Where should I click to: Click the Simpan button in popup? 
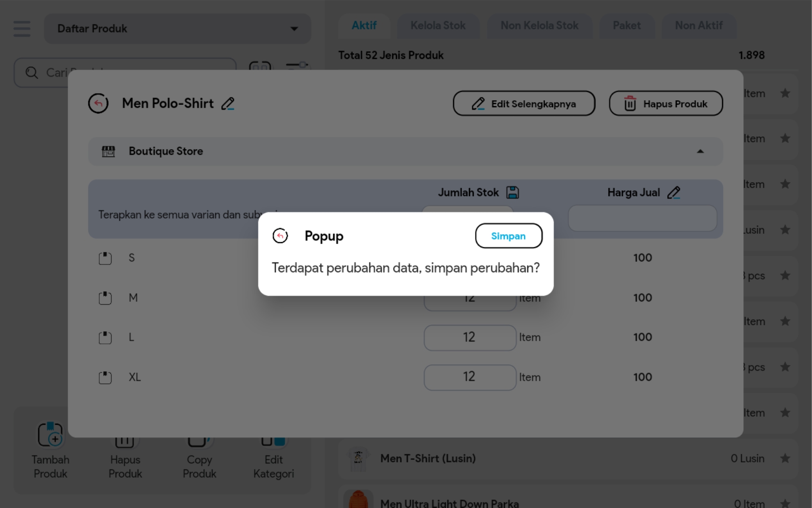click(508, 236)
